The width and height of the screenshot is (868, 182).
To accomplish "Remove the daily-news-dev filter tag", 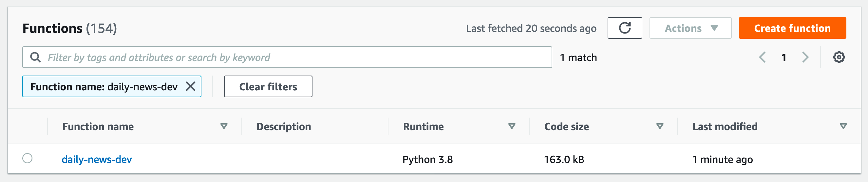I will [191, 87].
